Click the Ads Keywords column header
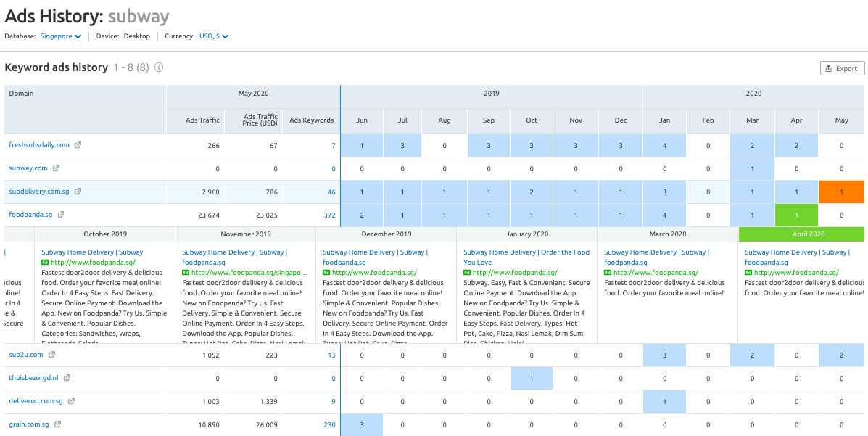868x436 pixels. tap(312, 120)
